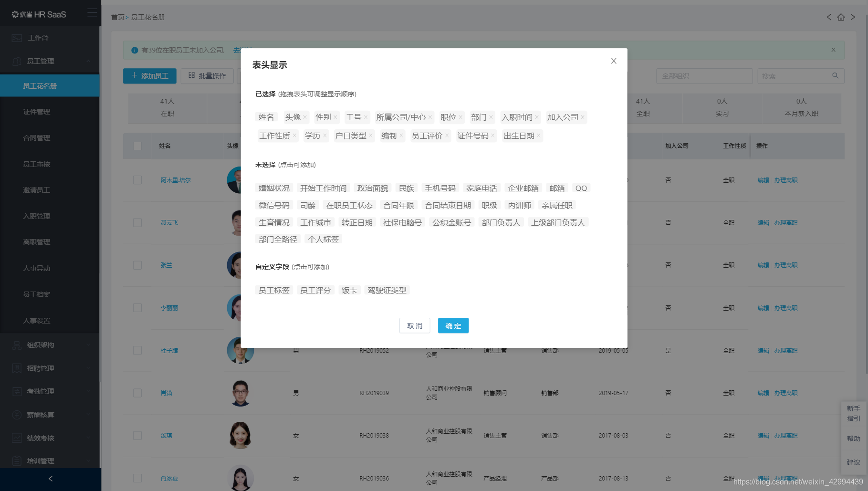Remove 工作性质 tag via its x icon
Viewport: 868px width, 491px height.
[x=294, y=136]
